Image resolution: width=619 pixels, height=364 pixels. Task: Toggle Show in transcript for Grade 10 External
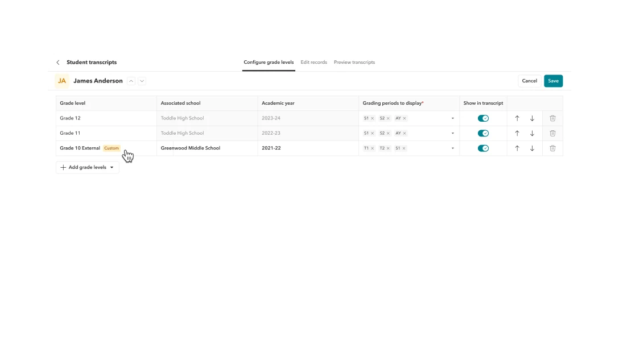(483, 148)
